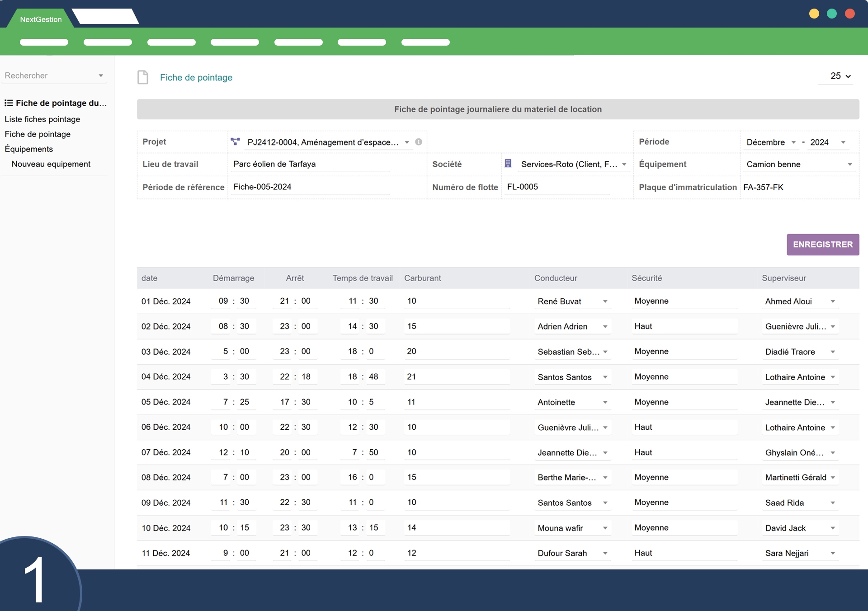
Task: Click the Carburant field for 04 Déc. 2024
Action: click(457, 377)
